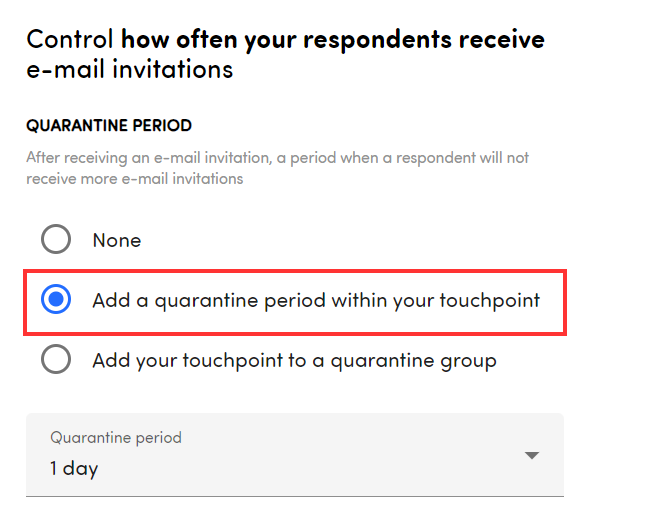
Task: Click the bold "how often your respondents receive" text
Action: click(333, 40)
